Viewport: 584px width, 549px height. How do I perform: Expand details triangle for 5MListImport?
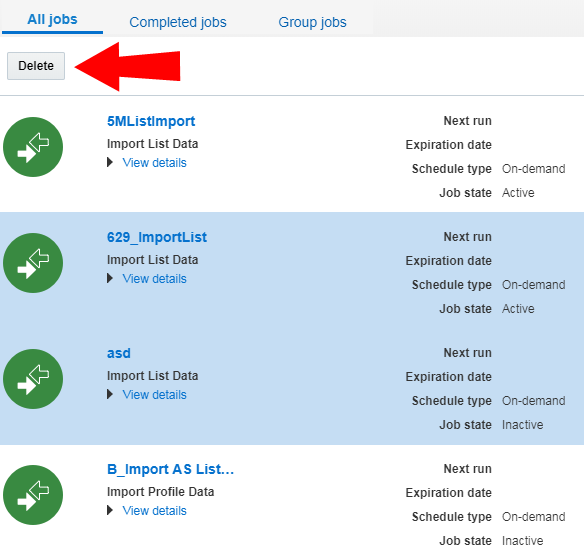[x=110, y=162]
